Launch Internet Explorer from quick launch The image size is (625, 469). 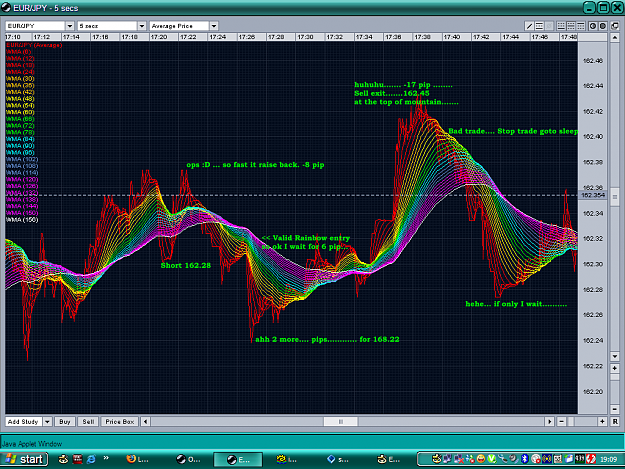tap(91, 459)
